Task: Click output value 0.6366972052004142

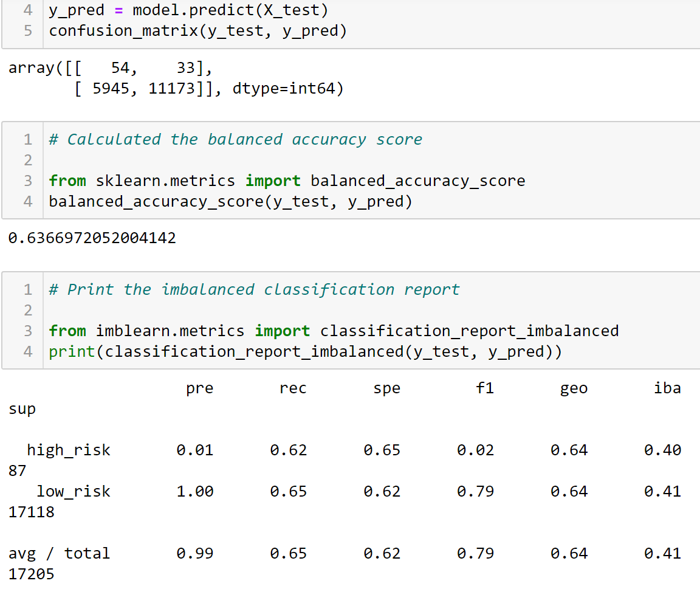Action: pyautogui.click(x=92, y=238)
